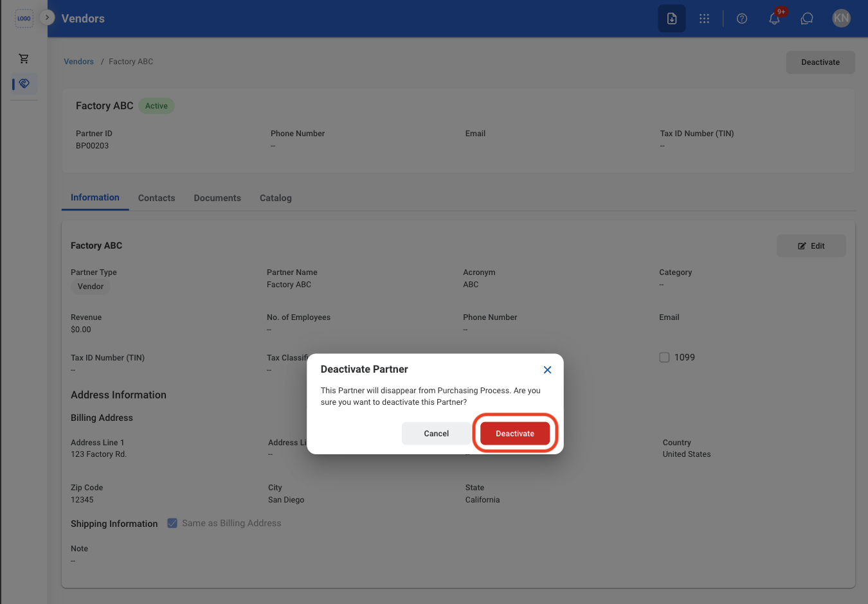Close the Deactivate Partner dialog with X
This screenshot has width=868, height=604.
point(547,369)
